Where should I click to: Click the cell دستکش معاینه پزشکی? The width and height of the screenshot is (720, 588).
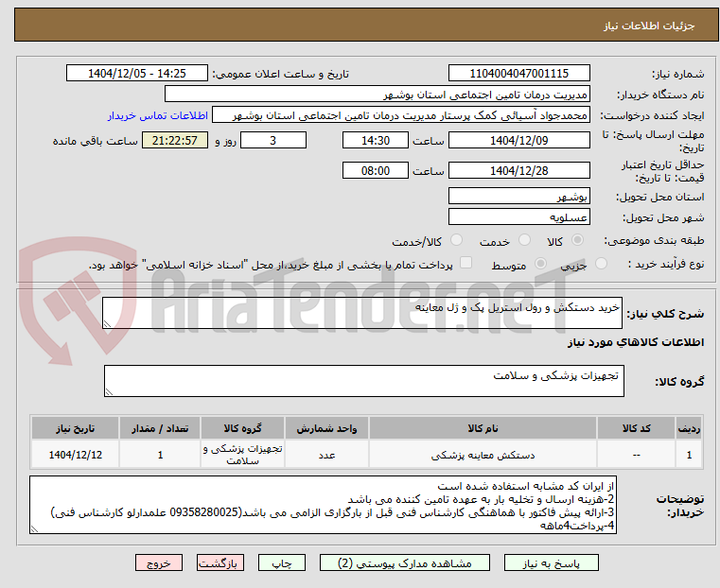click(x=483, y=455)
